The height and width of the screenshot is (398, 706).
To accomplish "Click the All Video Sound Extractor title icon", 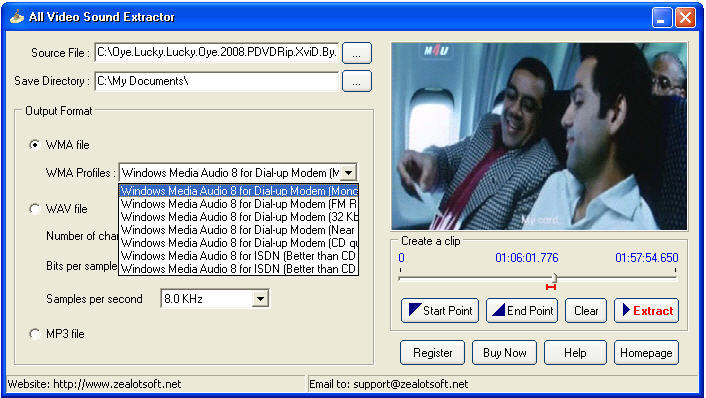I will [x=17, y=17].
